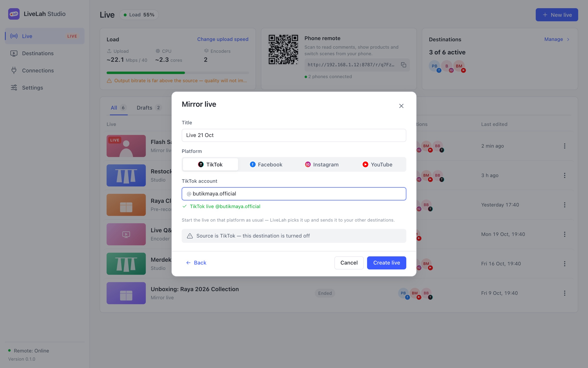
Task: Click the B Instagram destination avatar
Action: coord(447,66)
